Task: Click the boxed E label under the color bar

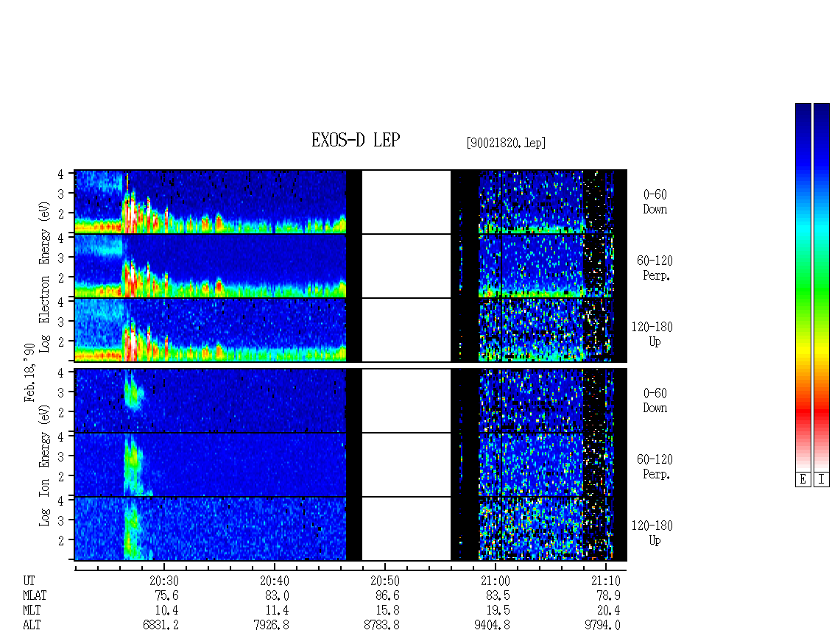Action: (x=803, y=480)
